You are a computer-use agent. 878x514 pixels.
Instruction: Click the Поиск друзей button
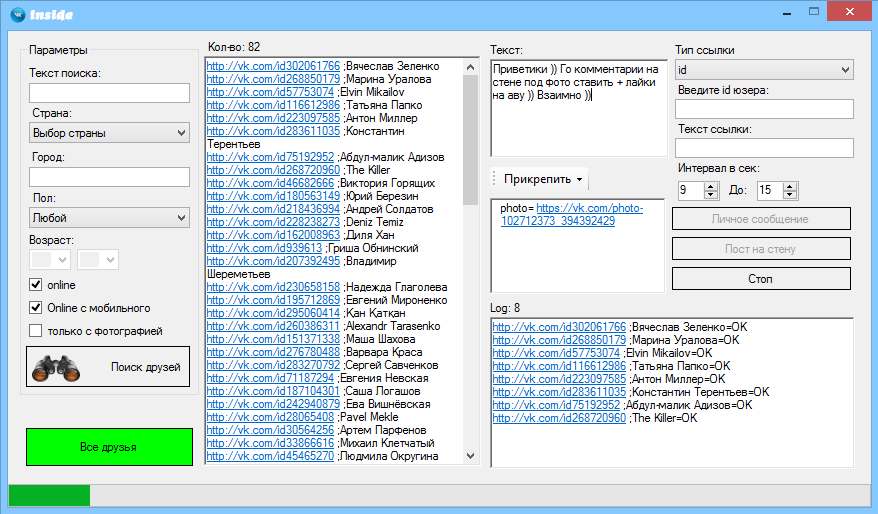click(x=108, y=367)
